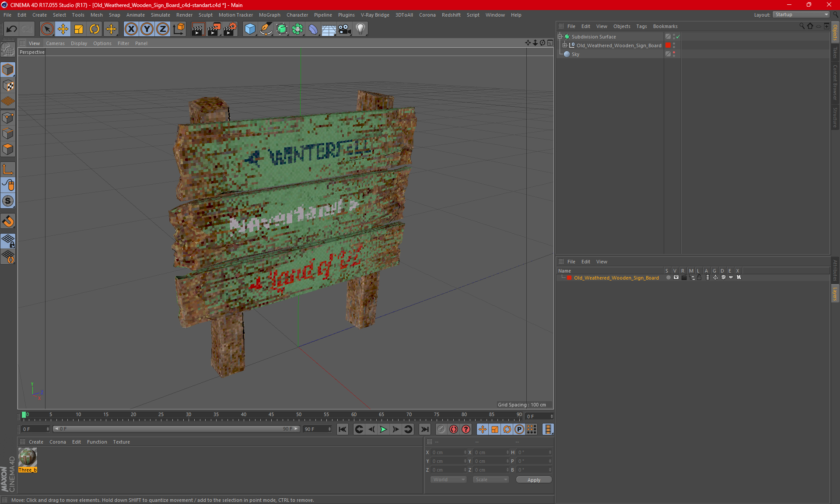840x504 pixels.
Task: Toggle Autokeying button
Action: 454,429
